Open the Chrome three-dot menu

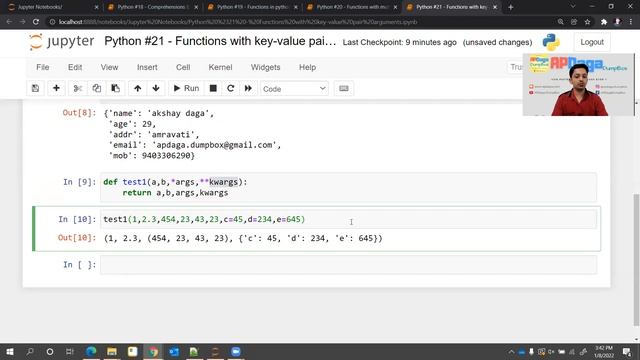click(631, 22)
